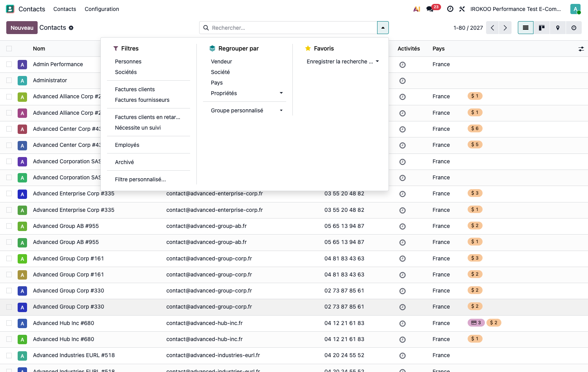Switch to the Activity view
Screen dimensions: 588x372
click(574, 28)
